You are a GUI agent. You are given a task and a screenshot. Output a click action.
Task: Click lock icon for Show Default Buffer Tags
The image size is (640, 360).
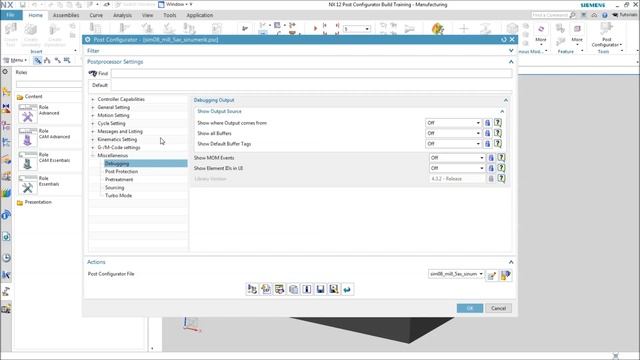(x=487, y=144)
